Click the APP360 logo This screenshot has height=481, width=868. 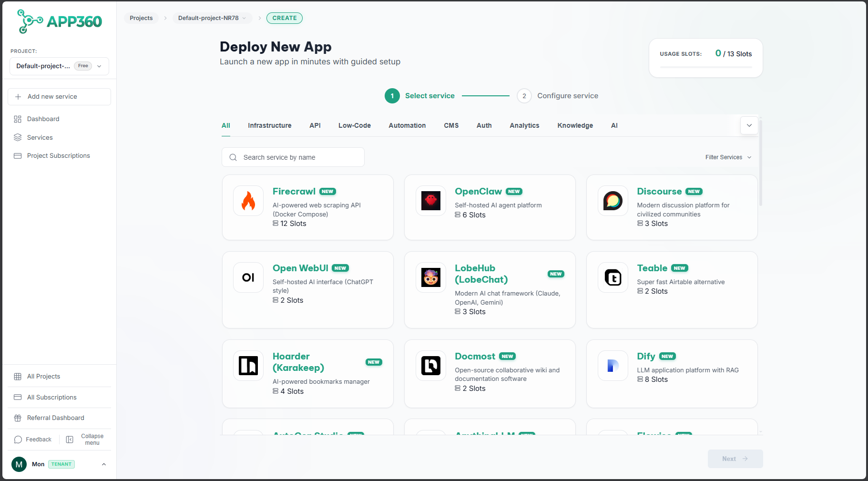point(59,21)
